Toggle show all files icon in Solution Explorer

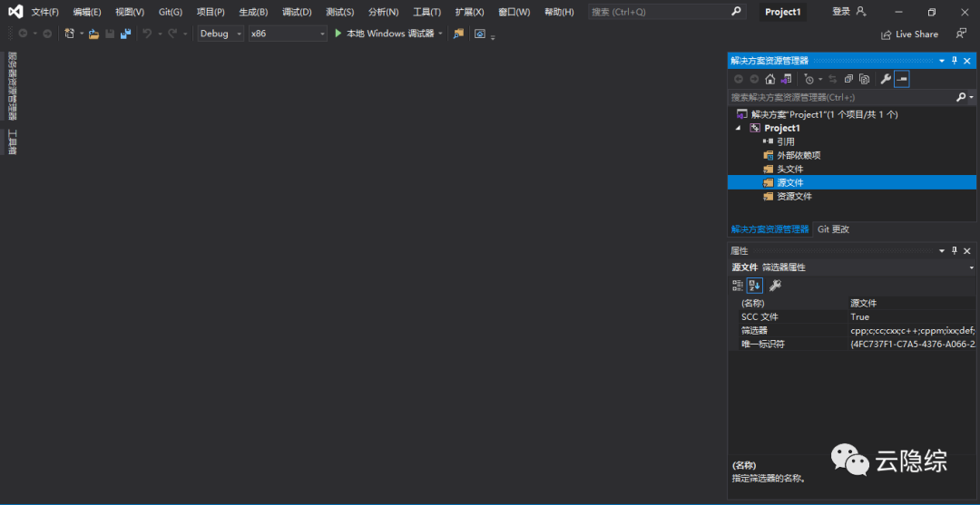(x=865, y=79)
